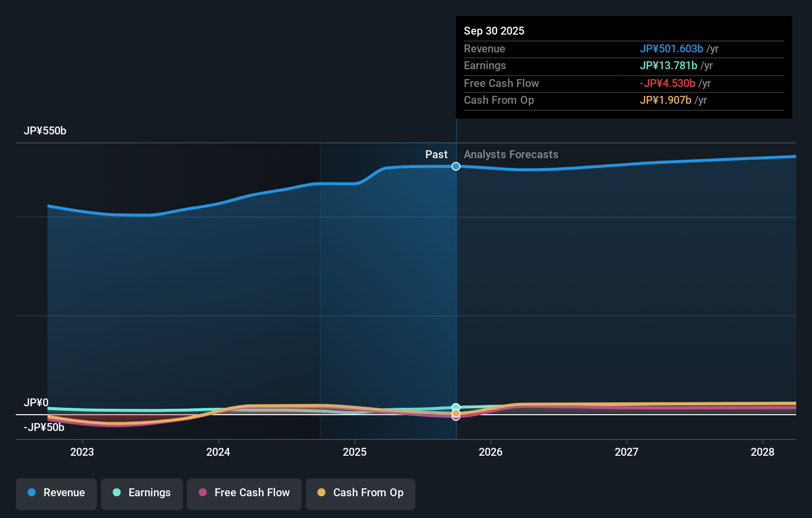
Task: Click the Sep 30 2025 tooltip header
Action: pyautogui.click(x=494, y=31)
